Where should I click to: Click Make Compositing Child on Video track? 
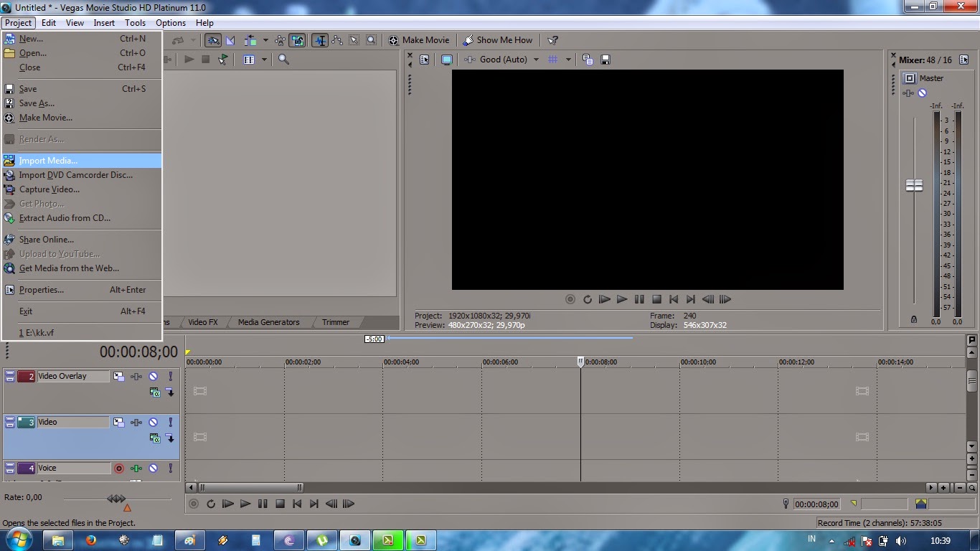tap(170, 438)
